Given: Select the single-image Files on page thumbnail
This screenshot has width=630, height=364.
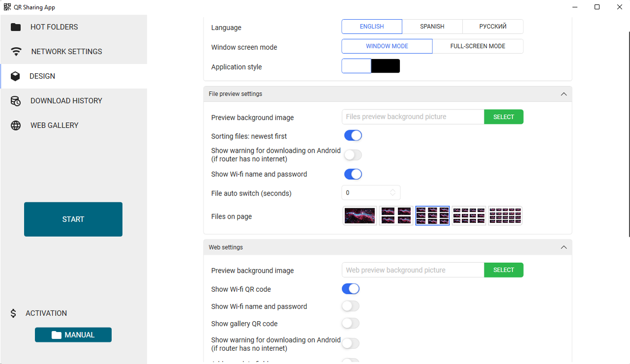Looking at the screenshot, I should [x=360, y=216].
